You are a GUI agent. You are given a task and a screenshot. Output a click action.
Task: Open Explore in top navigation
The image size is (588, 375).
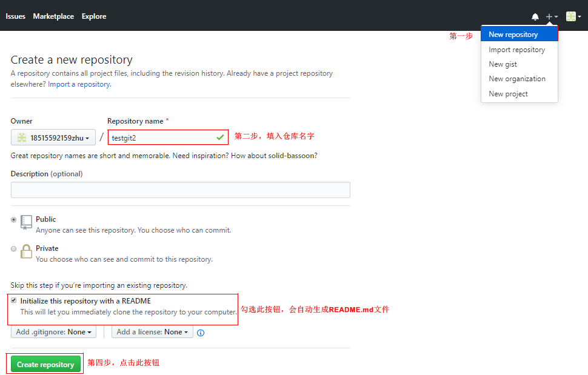(x=94, y=16)
